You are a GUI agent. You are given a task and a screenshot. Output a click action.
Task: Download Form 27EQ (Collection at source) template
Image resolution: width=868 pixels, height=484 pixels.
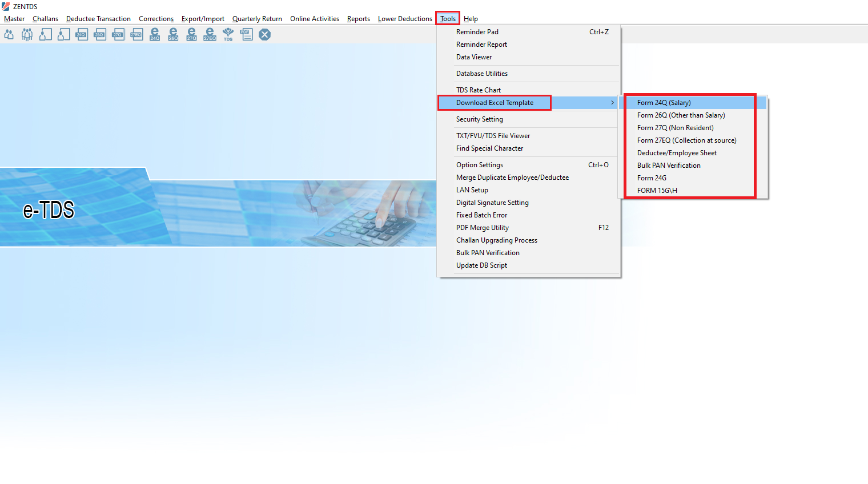[x=693, y=140]
